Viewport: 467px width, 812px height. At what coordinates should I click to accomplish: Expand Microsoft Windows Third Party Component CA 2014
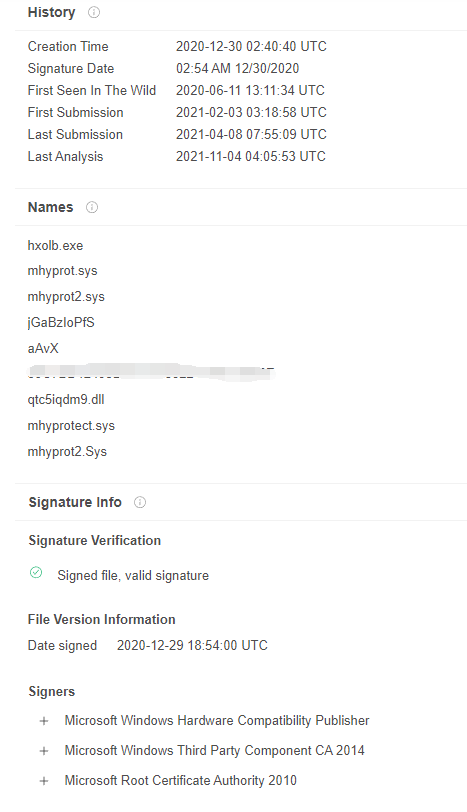pos(44,751)
